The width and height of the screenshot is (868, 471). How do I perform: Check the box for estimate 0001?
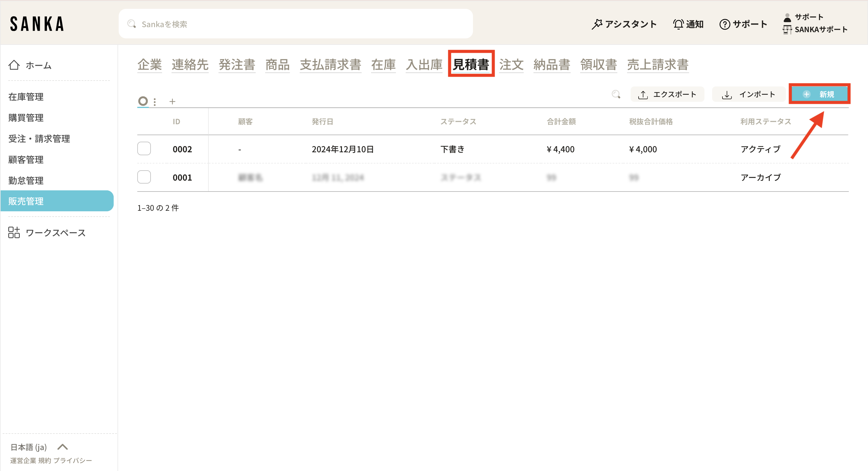click(144, 177)
